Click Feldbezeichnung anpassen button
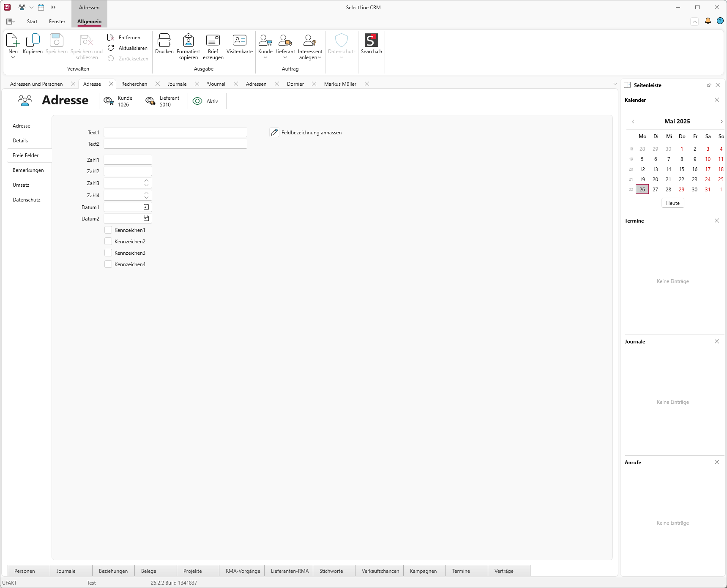This screenshot has width=727, height=588. tap(306, 133)
